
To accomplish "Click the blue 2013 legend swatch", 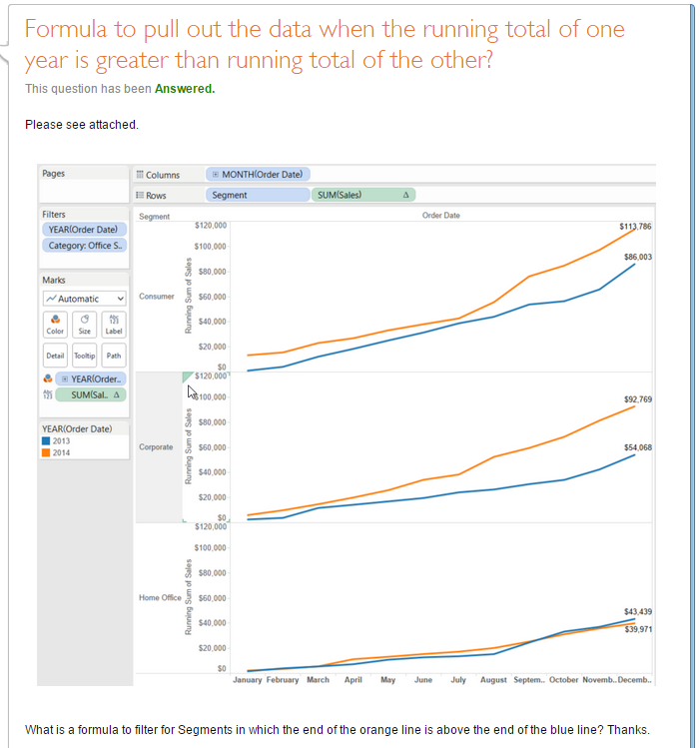I will tap(46, 440).
